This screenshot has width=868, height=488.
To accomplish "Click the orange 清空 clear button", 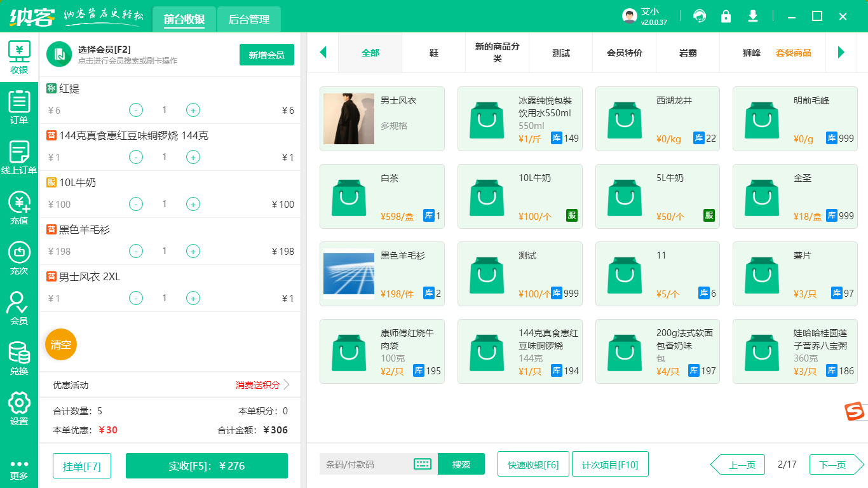I will coord(61,344).
